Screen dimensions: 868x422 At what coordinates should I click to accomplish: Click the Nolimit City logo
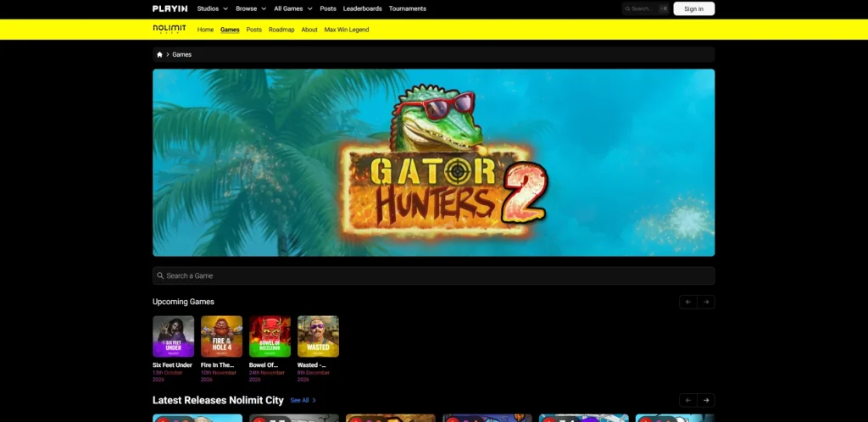pyautogui.click(x=170, y=30)
